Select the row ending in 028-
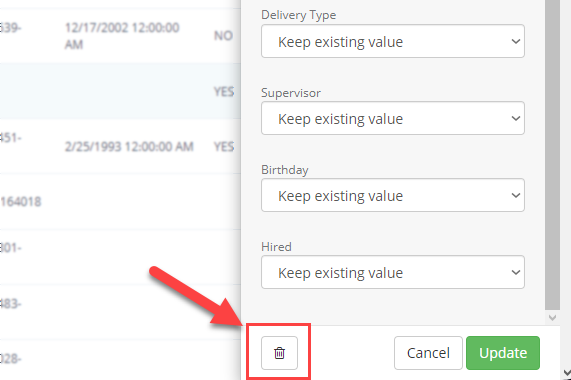Image resolution: width=571 pixels, height=380 pixels. (x=120, y=360)
